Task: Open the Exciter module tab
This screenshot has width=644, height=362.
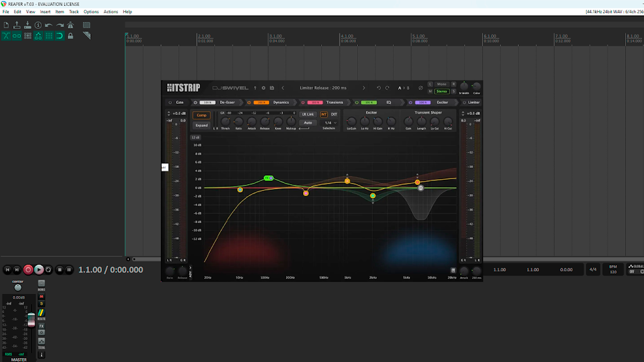Action: [442, 102]
